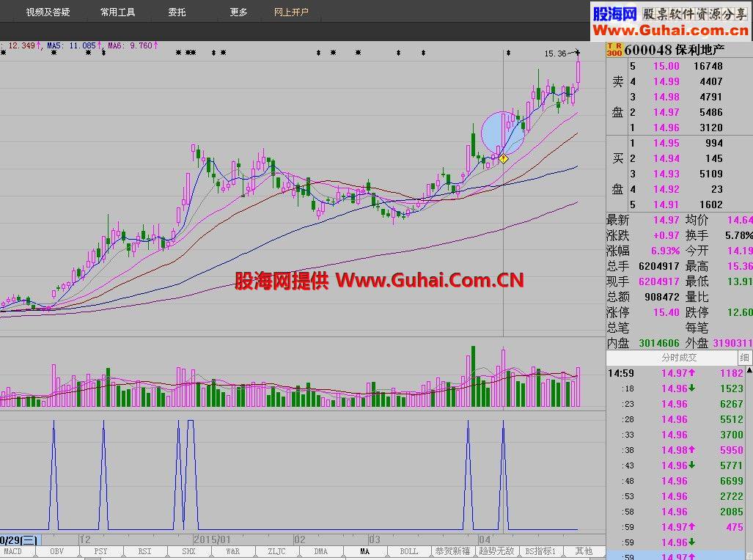This screenshot has width=753, height=560.
Task: Click the yellow diamond signal marker
Action: point(503,158)
